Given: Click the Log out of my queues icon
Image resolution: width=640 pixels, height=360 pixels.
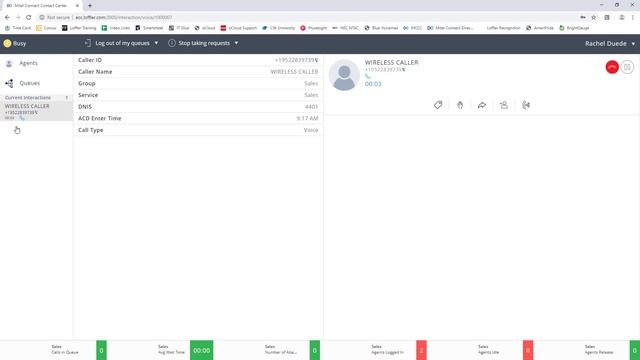Looking at the screenshot, I should pos(88,43).
